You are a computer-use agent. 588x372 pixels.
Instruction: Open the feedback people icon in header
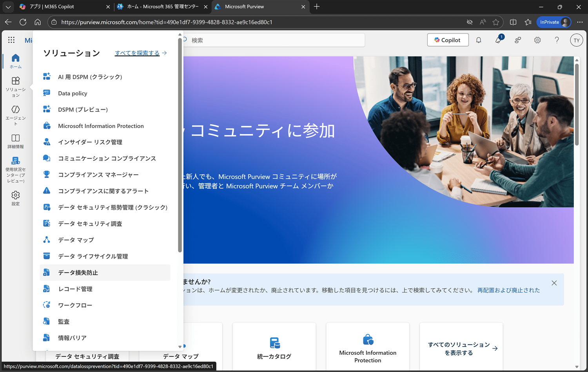pyautogui.click(x=518, y=40)
